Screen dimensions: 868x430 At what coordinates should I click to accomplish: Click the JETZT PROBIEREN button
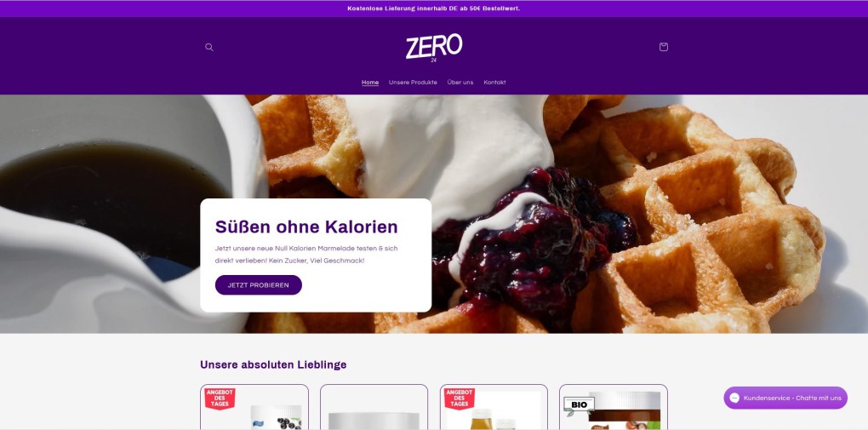[x=259, y=284]
